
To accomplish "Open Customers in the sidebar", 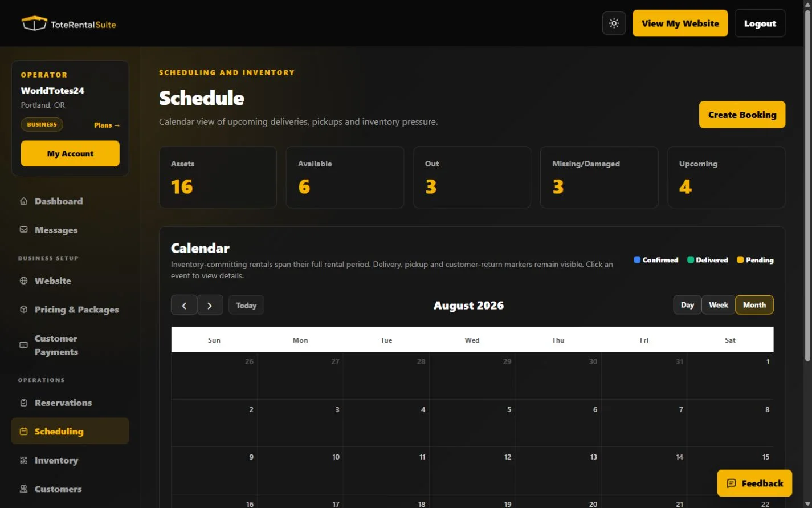I will (70, 489).
